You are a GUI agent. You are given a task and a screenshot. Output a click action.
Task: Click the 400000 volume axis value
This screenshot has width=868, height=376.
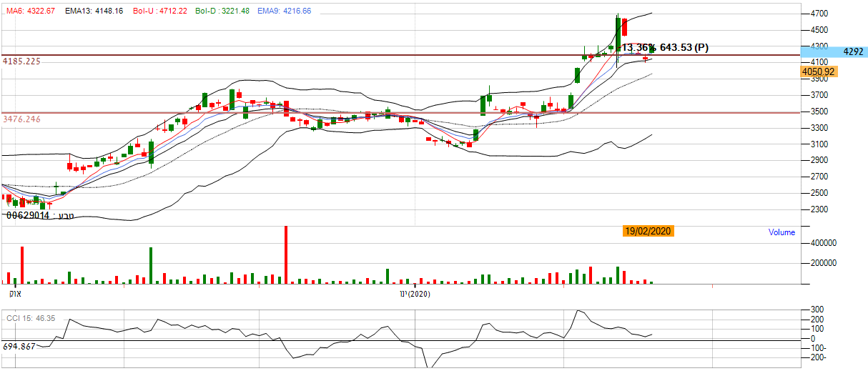[814, 244]
